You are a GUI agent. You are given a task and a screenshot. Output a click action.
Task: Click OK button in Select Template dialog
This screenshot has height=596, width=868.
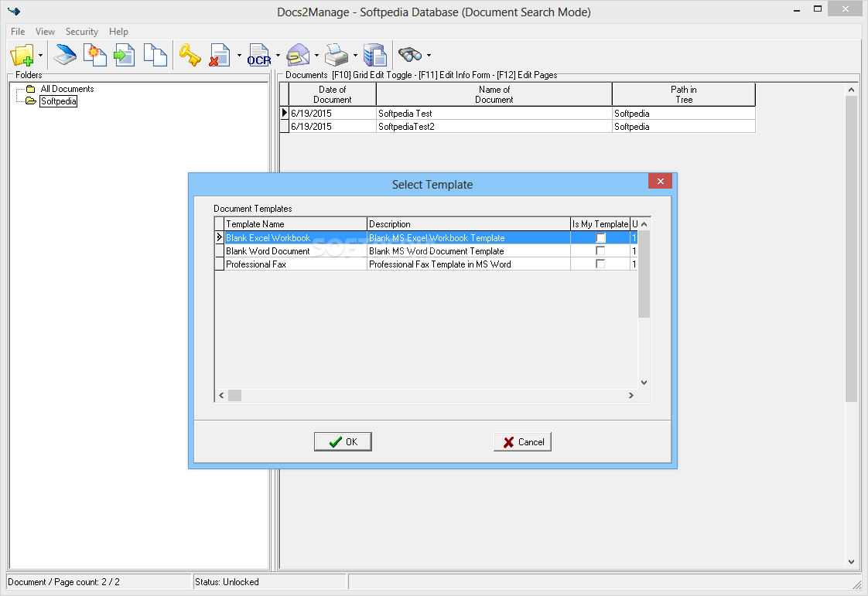click(343, 441)
